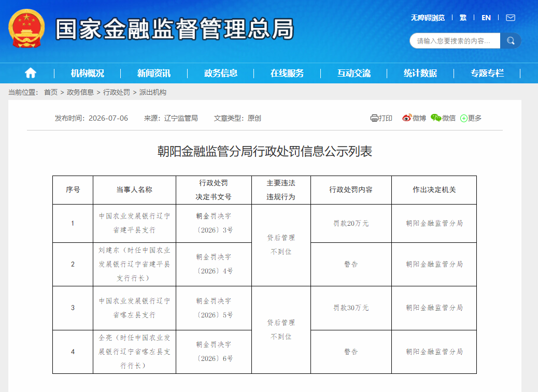
Task: Click cell 朝金罚决字〔2026〕6号
Action: (x=214, y=352)
